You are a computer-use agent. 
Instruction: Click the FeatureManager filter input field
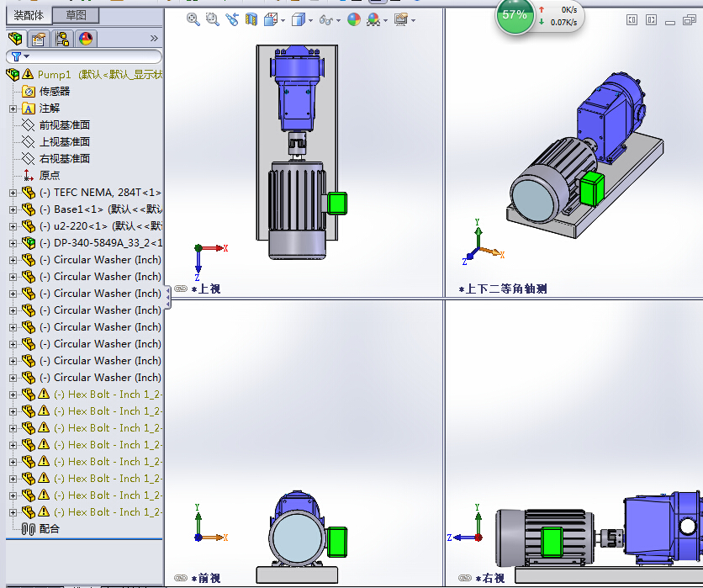tap(84, 56)
